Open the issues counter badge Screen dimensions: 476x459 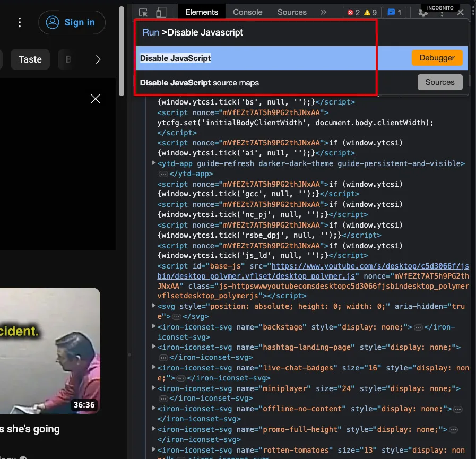pyautogui.click(x=394, y=12)
